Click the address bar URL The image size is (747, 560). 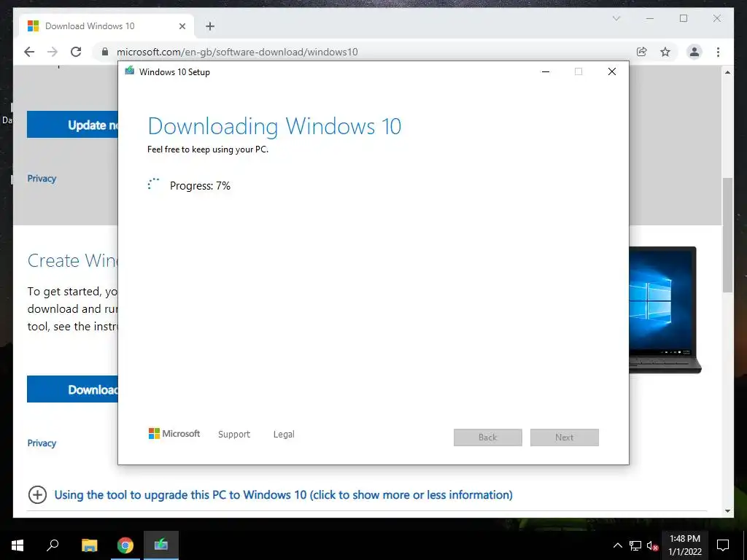pos(237,52)
